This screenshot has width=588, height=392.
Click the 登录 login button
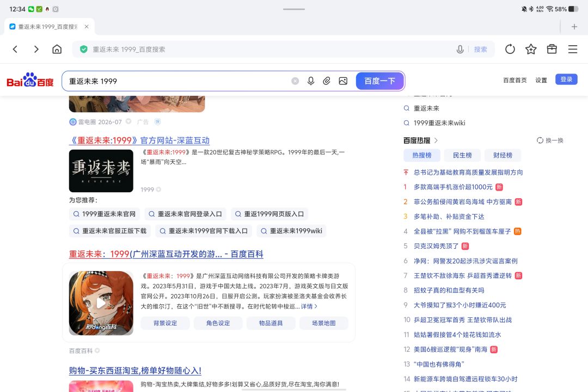coord(566,79)
